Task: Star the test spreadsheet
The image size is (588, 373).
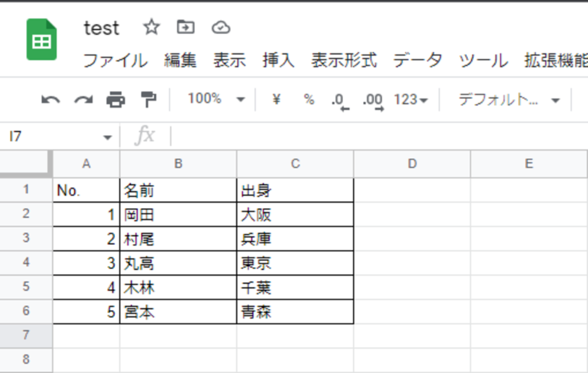Action: click(x=151, y=27)
